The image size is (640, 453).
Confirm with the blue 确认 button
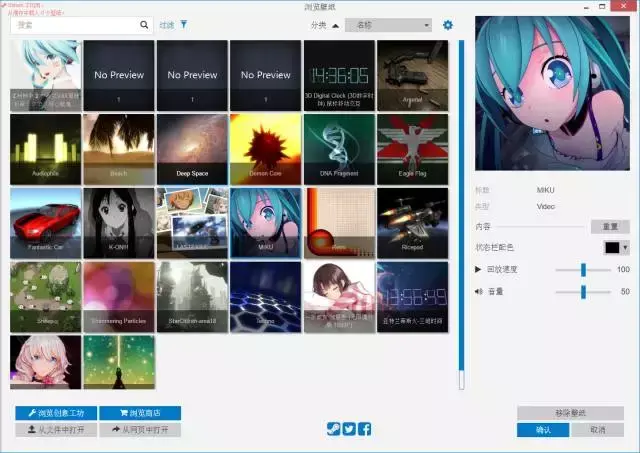point(543,430)
